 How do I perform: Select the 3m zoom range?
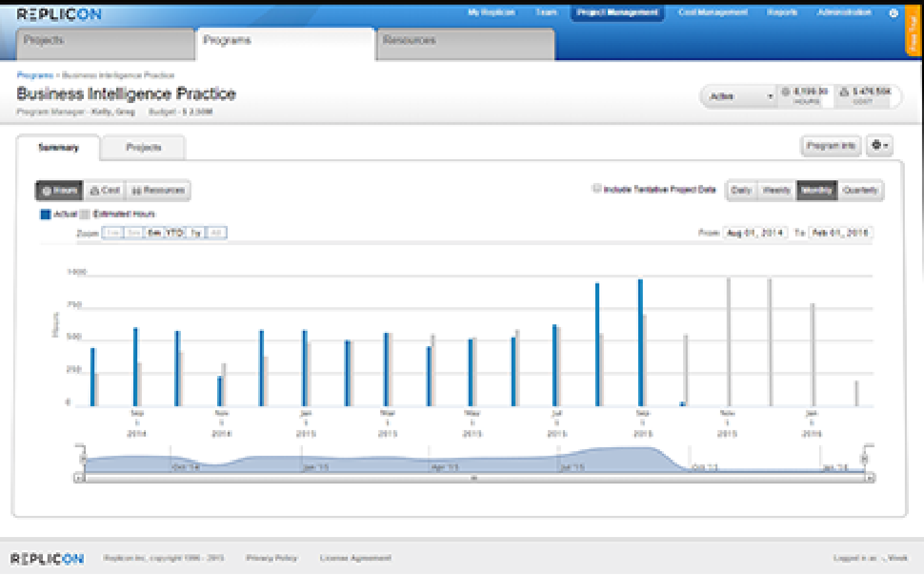coord(134,233)
